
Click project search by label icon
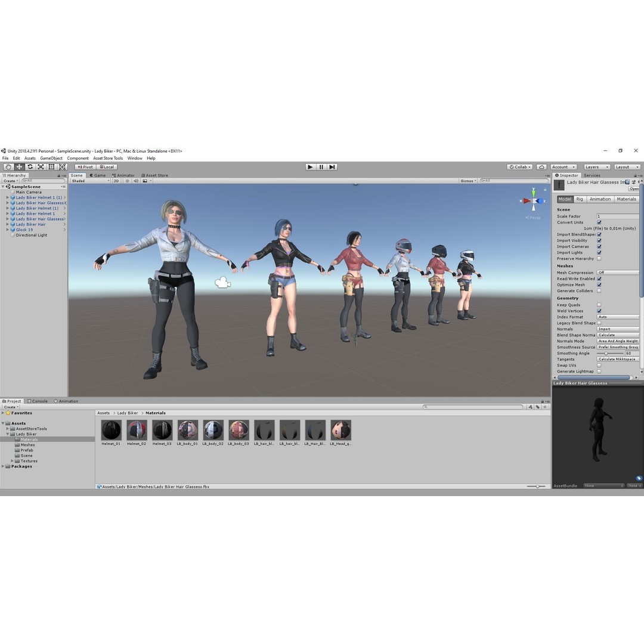pos(538,407)
